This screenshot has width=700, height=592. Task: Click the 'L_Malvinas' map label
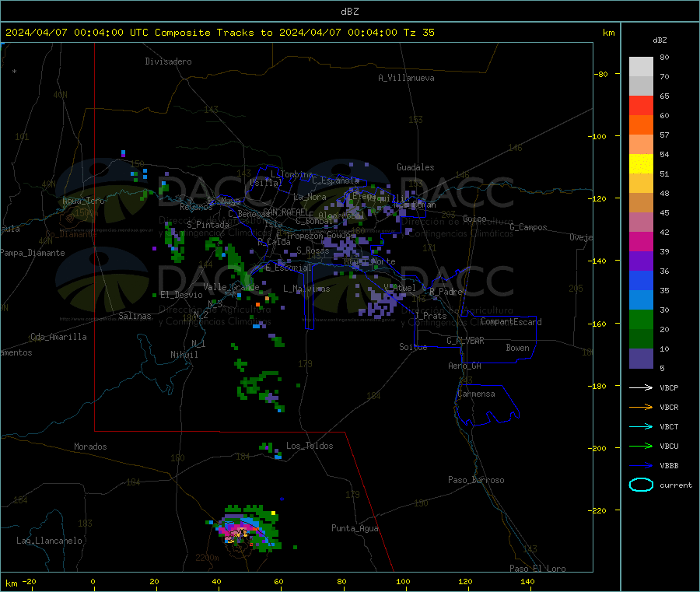[306, 289]
